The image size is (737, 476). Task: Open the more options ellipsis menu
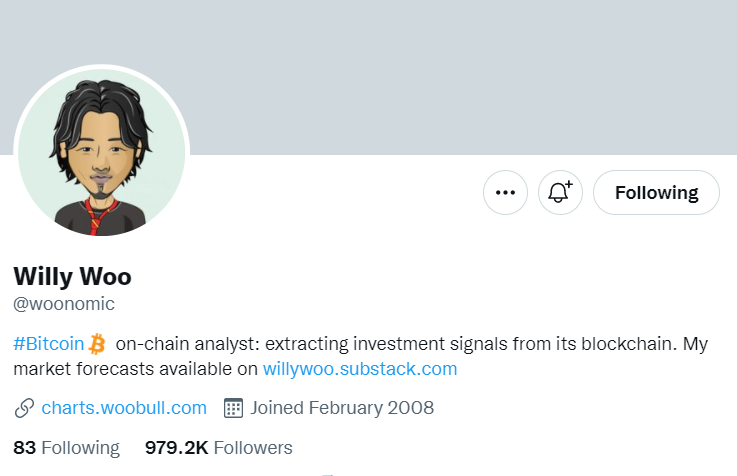click(x=505, y=193)
